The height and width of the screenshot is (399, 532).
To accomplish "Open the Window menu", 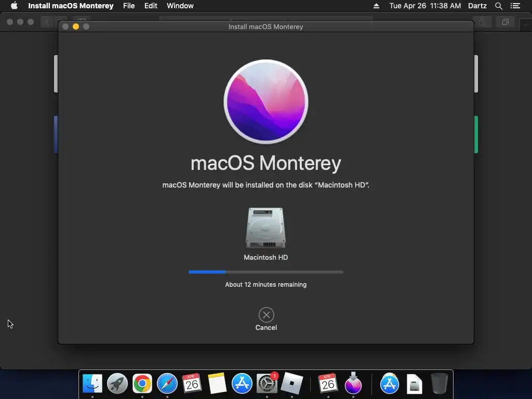I will tap(180, 6).
